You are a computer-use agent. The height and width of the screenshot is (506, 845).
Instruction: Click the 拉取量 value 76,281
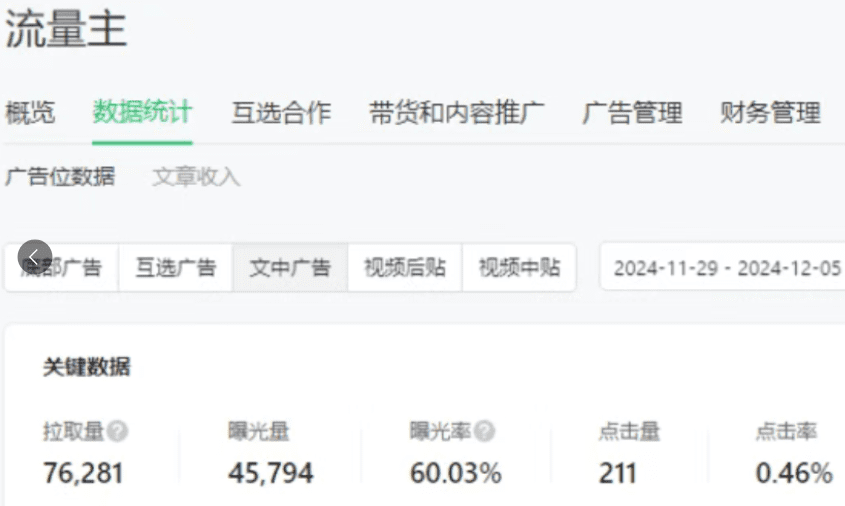[x=83, y=472]
